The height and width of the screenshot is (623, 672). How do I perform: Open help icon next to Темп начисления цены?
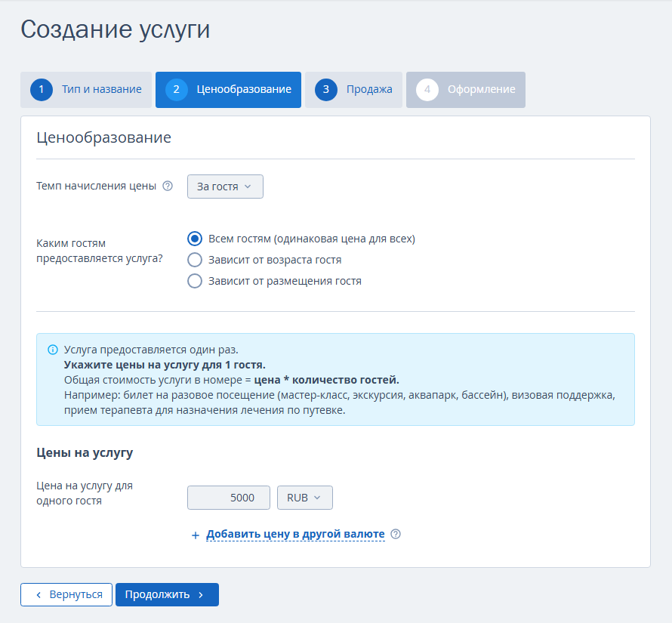168,186
